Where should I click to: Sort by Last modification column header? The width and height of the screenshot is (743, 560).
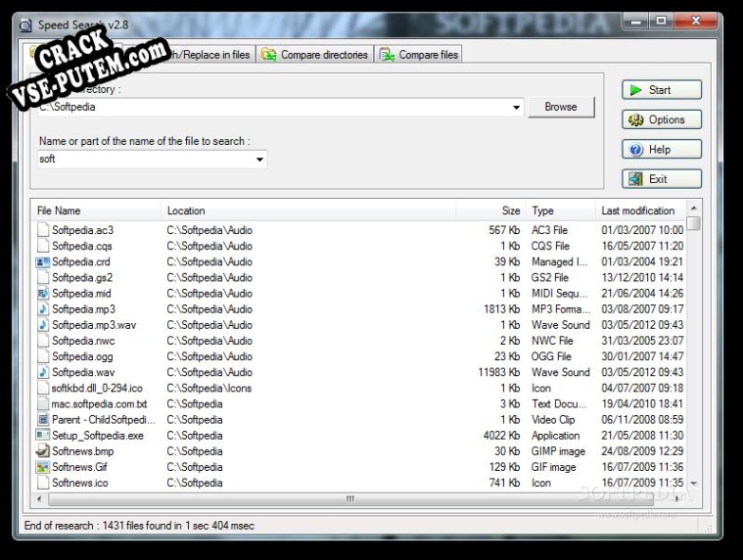(x=640, y=210)
